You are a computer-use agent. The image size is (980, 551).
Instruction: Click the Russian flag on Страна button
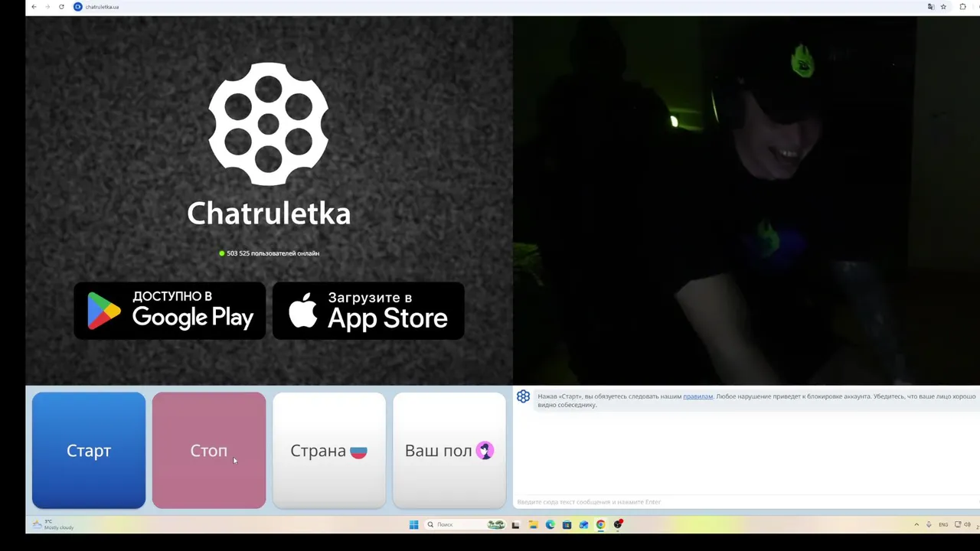358,452
